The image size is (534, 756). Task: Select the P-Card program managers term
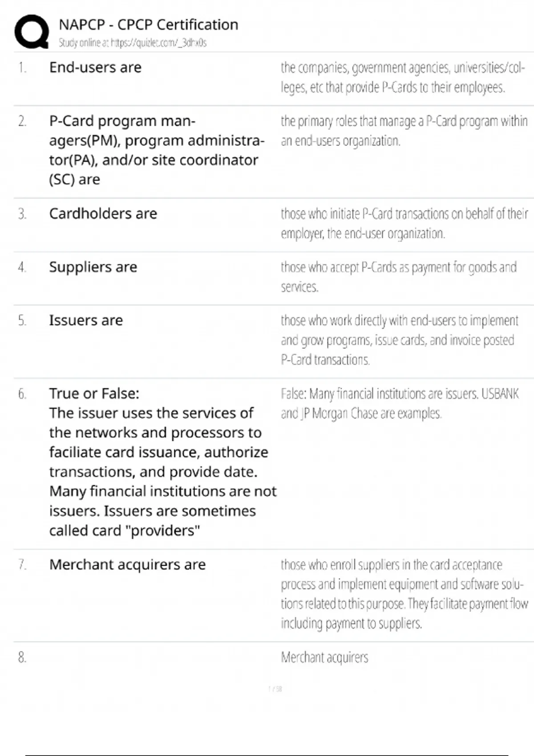click(157, 150)
